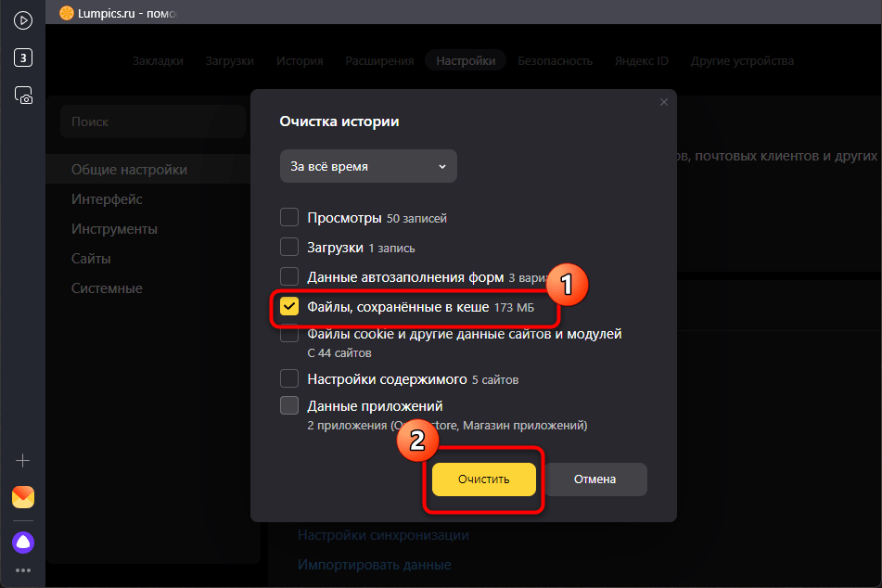Open the За всё время period dropdown
Image resolution: width=882 pixels, height=588 pixels.
click(x=368, y=166)
